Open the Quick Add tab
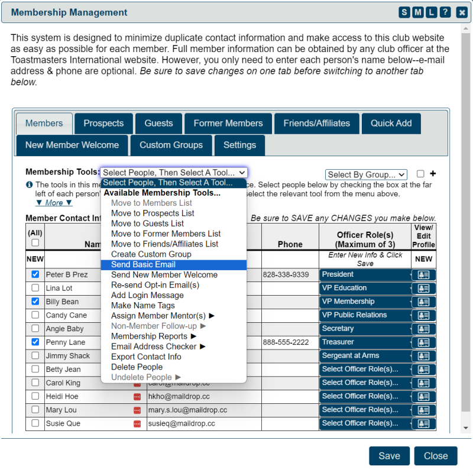473x476 pixels. coord(391,124)
